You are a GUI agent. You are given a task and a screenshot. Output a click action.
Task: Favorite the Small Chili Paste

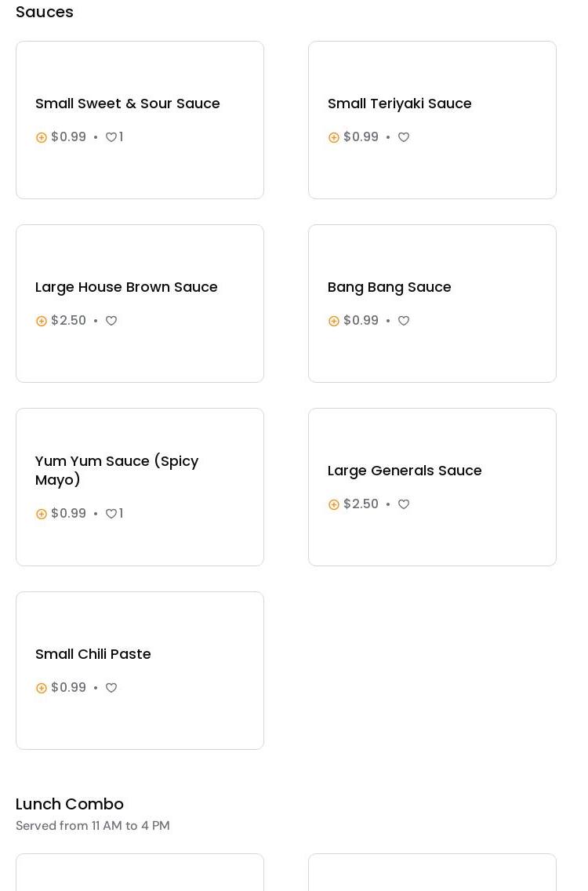111,688
